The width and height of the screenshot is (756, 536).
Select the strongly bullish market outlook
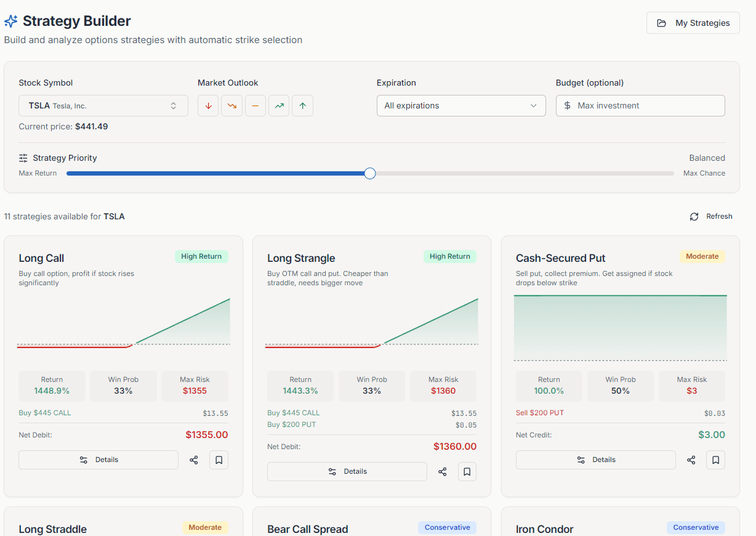point(302,106)
